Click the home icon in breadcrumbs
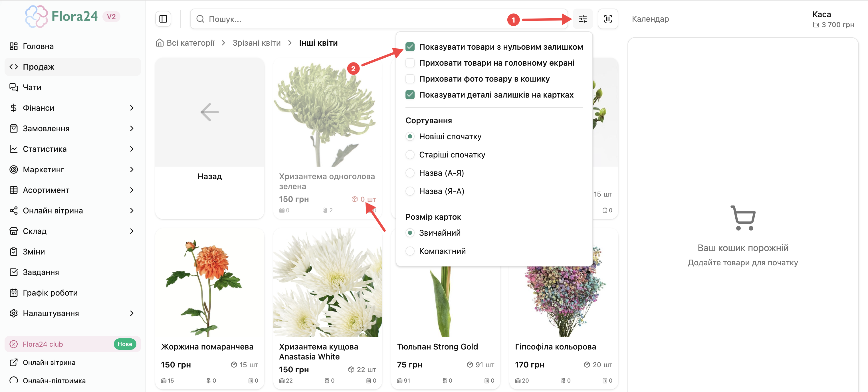Image resolution: width=868 pixels, height=392 pixels. coord(160,43)
